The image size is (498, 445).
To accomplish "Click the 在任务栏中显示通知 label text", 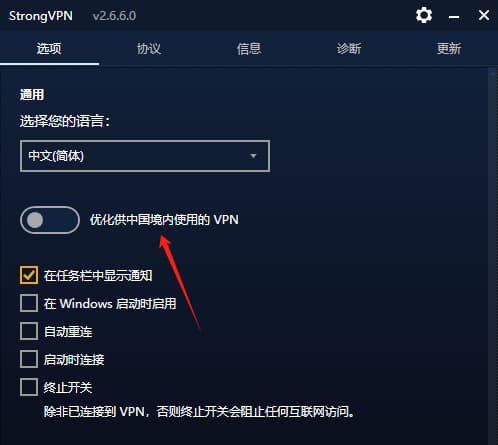I will click(x=98, y=276).
